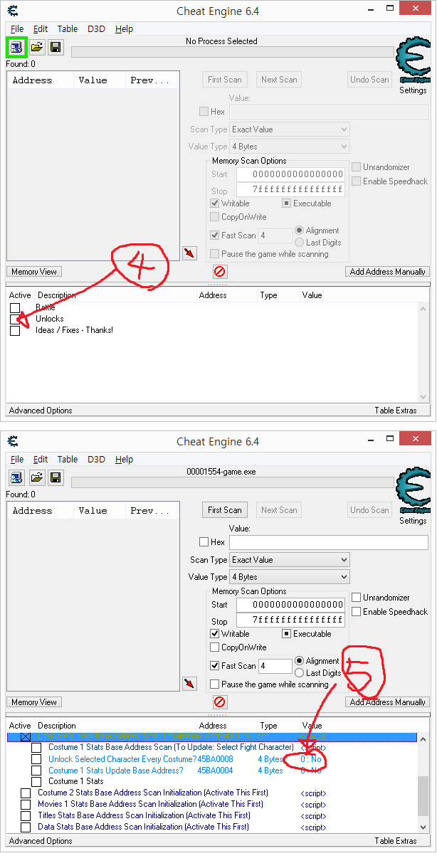Open Value Type dropdown in game.exe window
This screenshot has width=437, height=868.
(290, 577)
